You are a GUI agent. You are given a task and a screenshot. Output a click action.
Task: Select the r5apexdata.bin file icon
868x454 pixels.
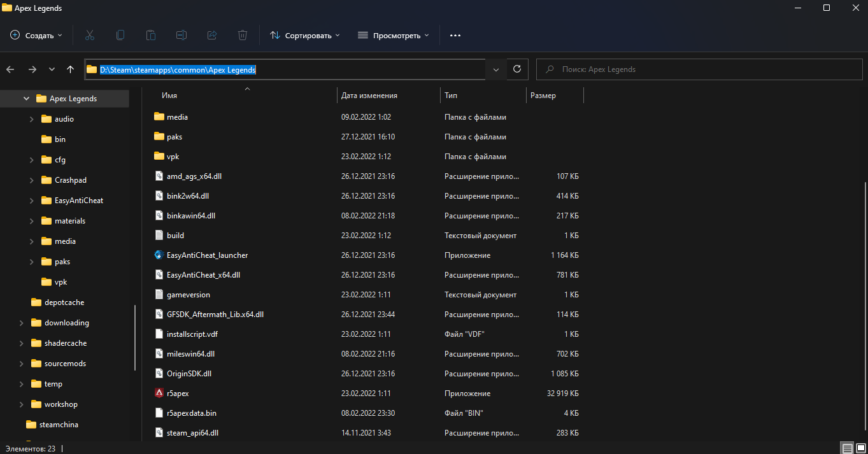[159, 413]
